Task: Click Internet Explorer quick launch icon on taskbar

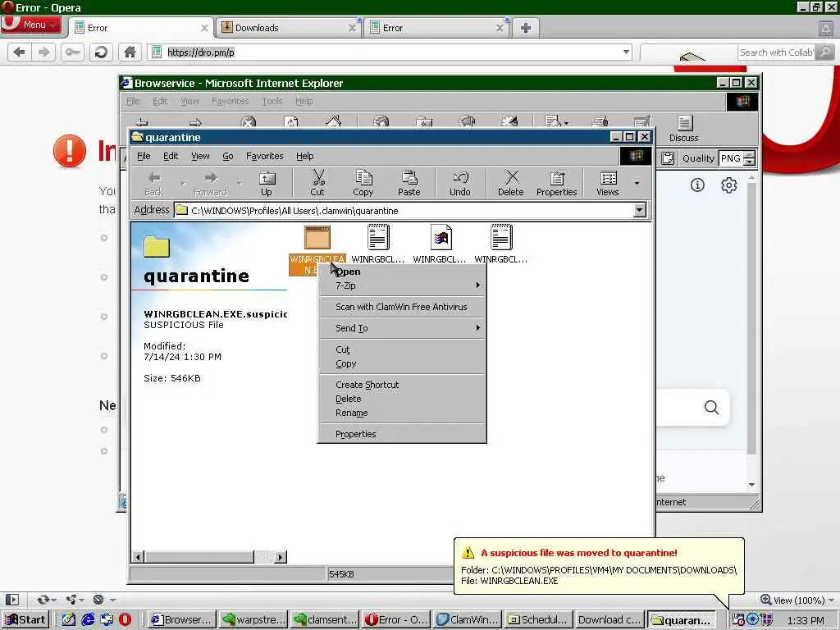Action: pyautogui.click(x=88, y=620)
